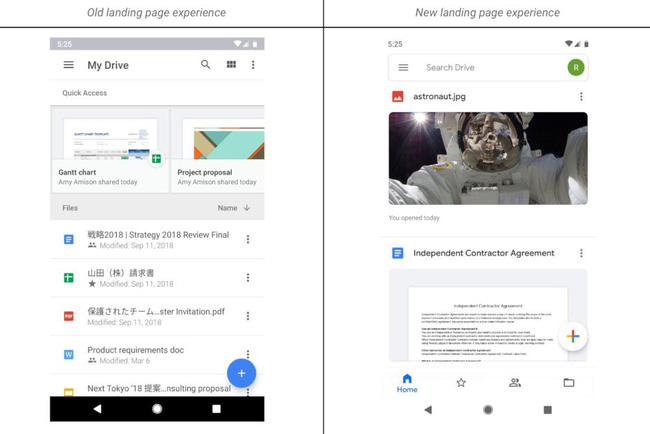Tap the Android recents button on old screen
The height and width of the screenshot is (434, 650).
tap(216, 409)
